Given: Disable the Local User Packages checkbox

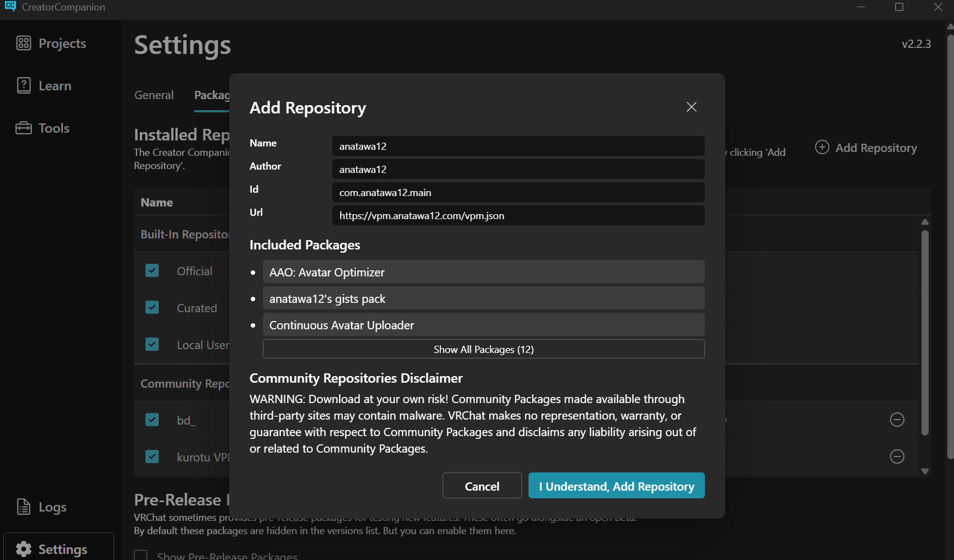Looking at the screenshot, I should pos(152,344).
